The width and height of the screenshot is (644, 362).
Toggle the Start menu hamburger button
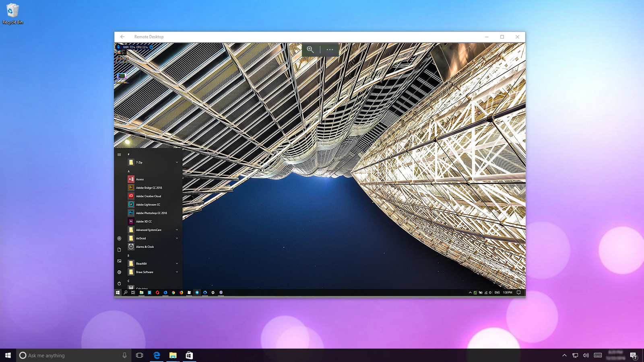click(119, 154)
